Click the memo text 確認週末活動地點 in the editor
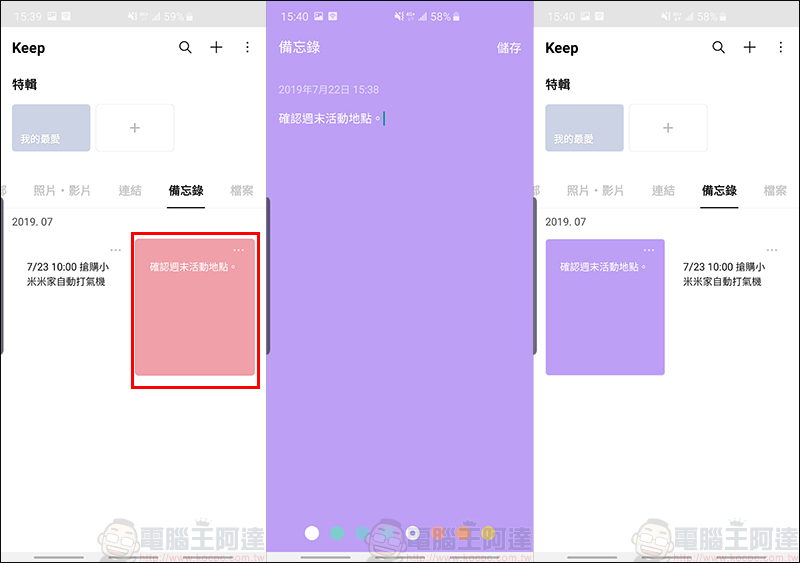 tap(330, 119)
